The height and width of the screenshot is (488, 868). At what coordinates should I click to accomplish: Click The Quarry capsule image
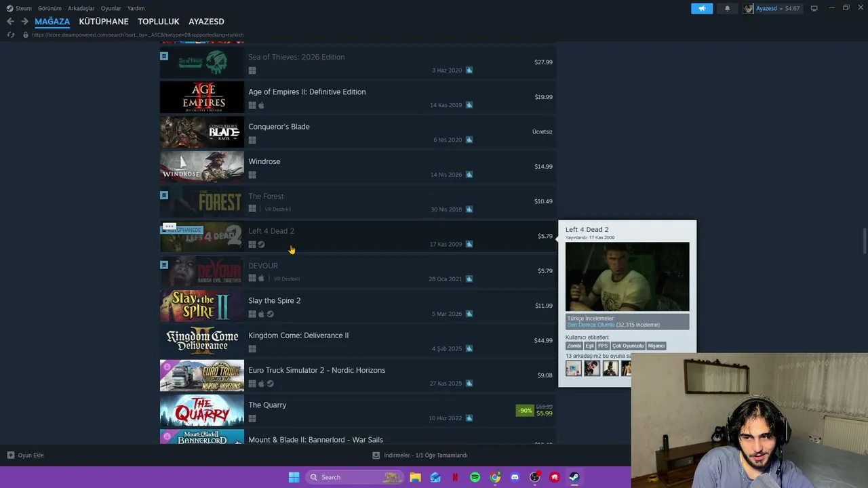(x=202, y=410)
